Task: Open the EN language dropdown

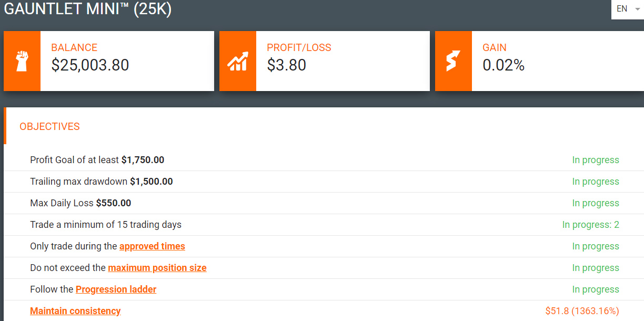Action: point(628,9)
